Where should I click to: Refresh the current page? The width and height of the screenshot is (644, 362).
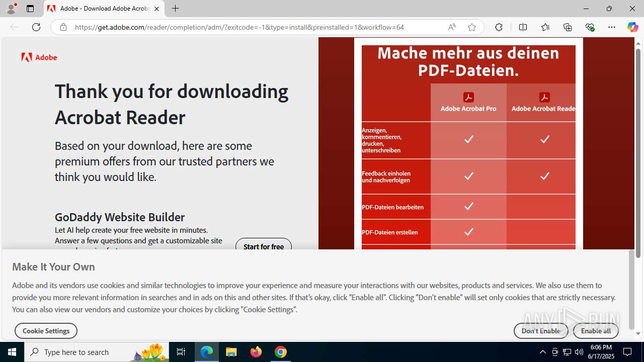pos(36,27)
